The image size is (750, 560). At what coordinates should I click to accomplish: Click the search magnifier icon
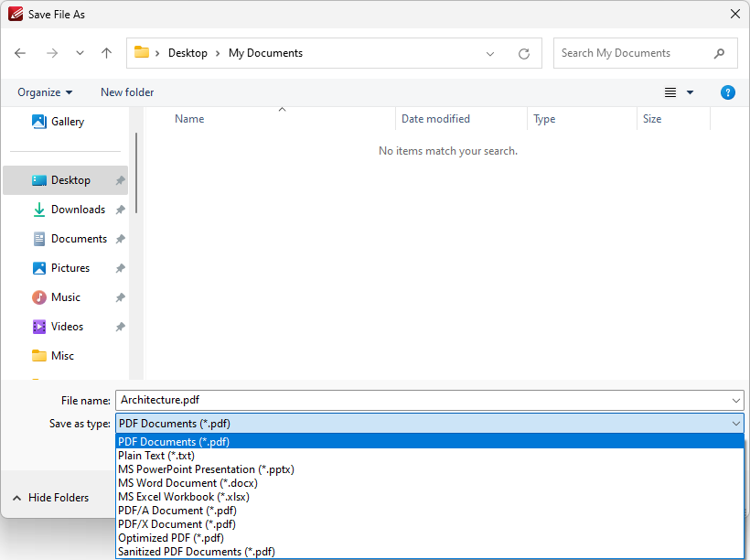[x=719, y=53]
